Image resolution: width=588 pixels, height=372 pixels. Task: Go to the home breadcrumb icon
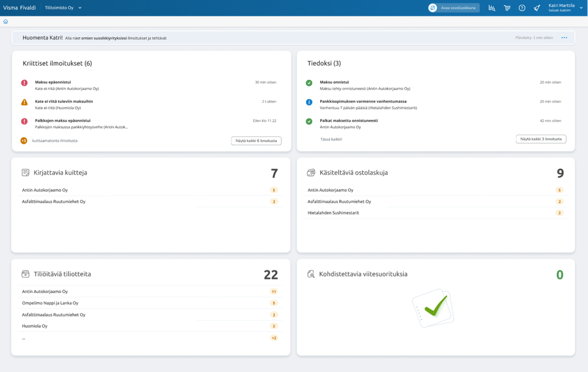6,21
